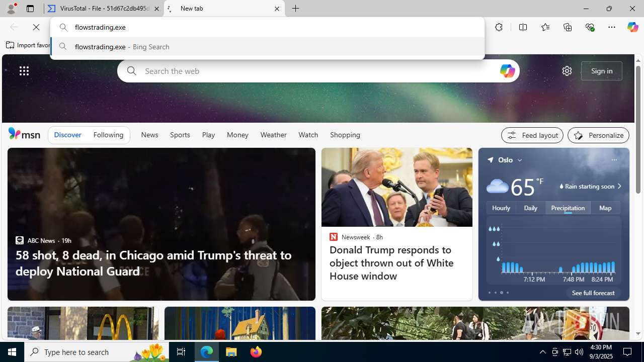
Task: Open the Action Center notifications icon
Action: pyautogui.click(x=628, y=352)
